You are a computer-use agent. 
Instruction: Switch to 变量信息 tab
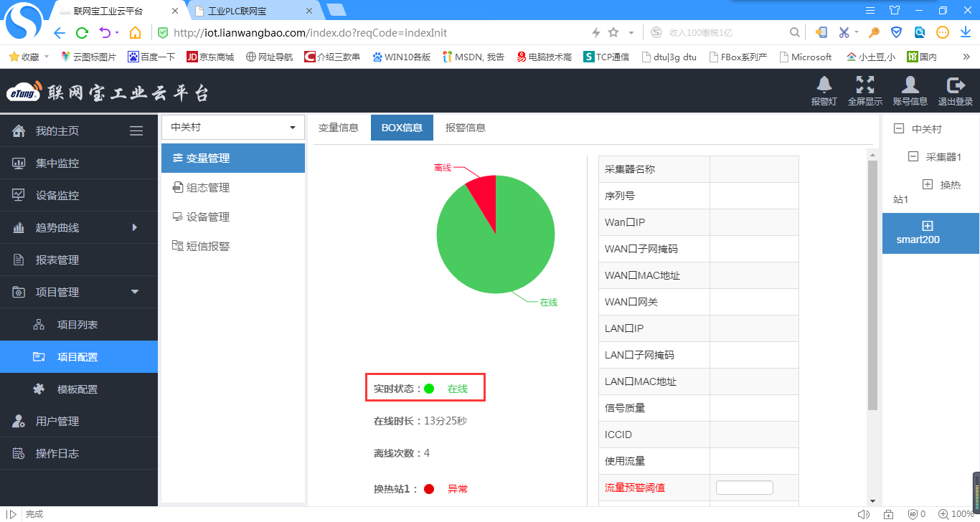339,128
